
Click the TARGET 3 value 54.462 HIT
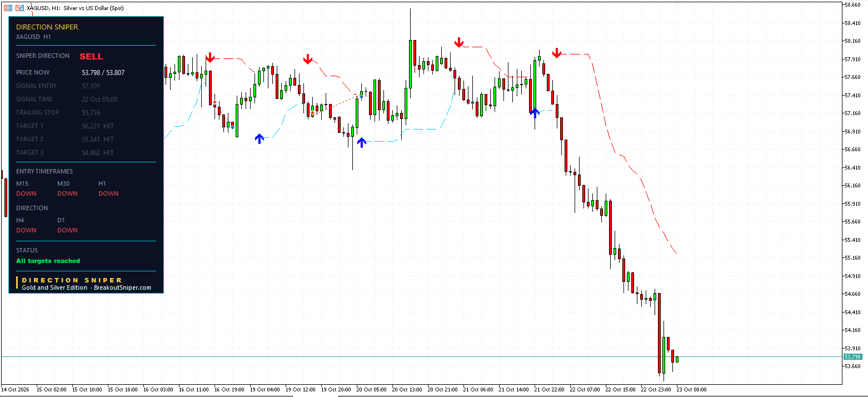[x=98, y=152]
